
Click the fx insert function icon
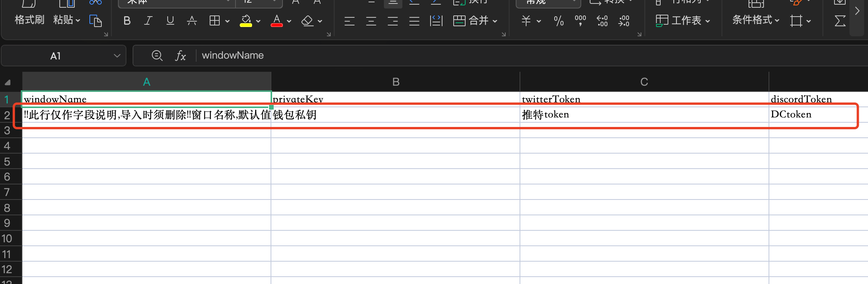(x=180, y=56)
